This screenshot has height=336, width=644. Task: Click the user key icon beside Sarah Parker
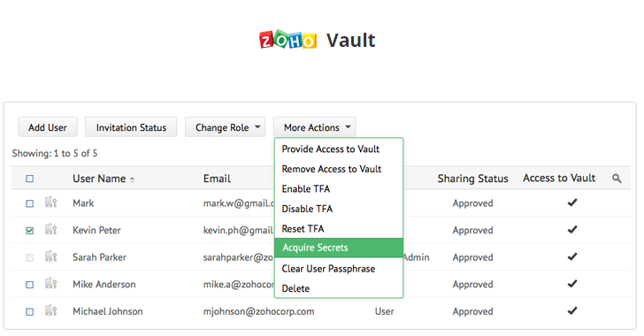51,256
